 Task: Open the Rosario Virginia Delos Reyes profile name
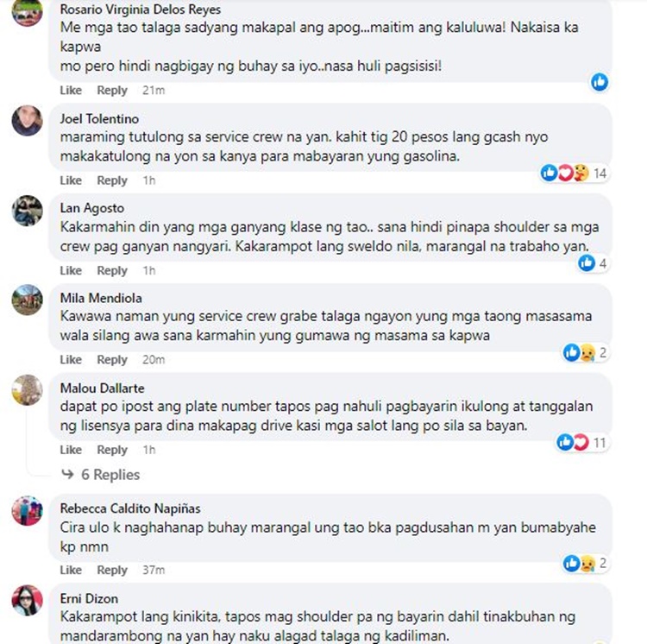click(141, 9)
